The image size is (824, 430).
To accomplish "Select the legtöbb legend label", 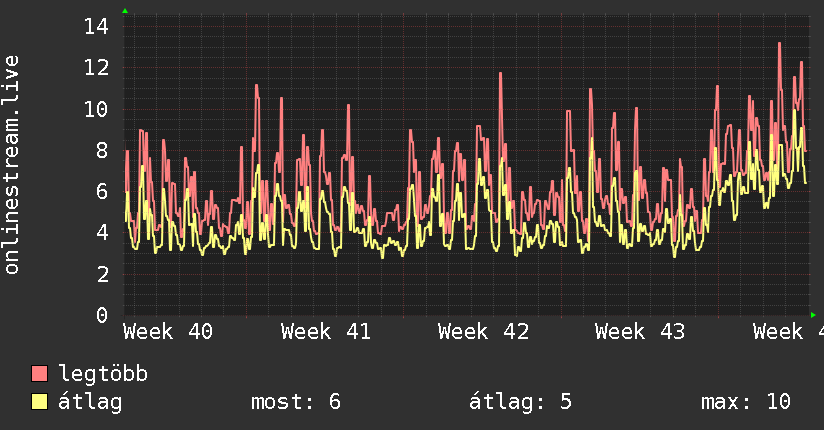I will pos(103,374).
